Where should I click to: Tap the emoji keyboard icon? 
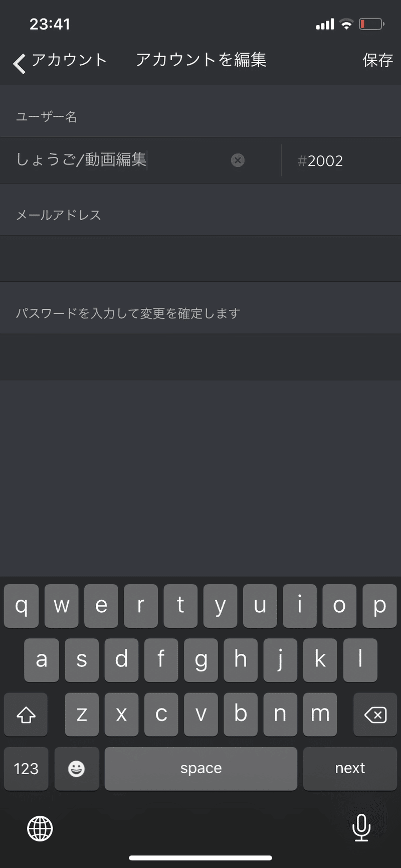coord(76,769)
